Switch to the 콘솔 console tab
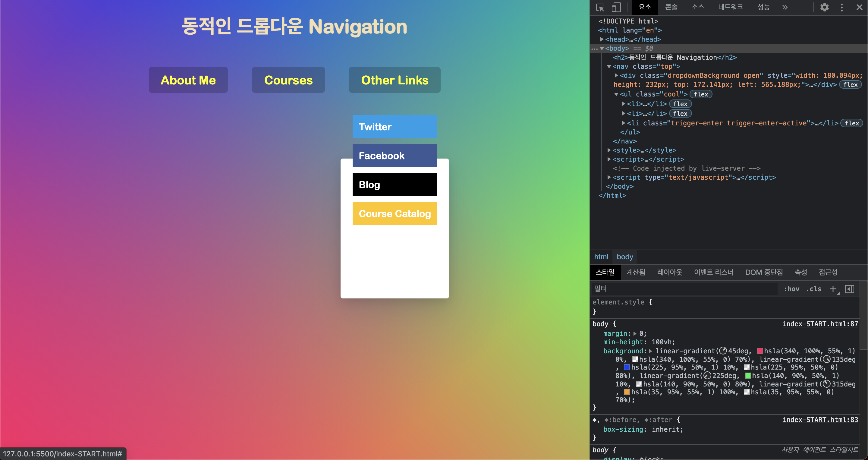Image resolution: width=868 pixels, height=460 pixels. pos(671,7)
